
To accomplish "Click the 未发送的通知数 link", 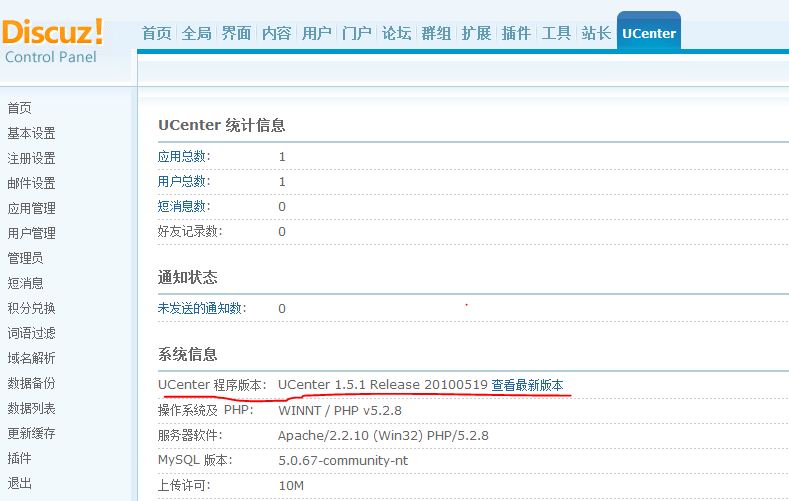I will (202, 308).
